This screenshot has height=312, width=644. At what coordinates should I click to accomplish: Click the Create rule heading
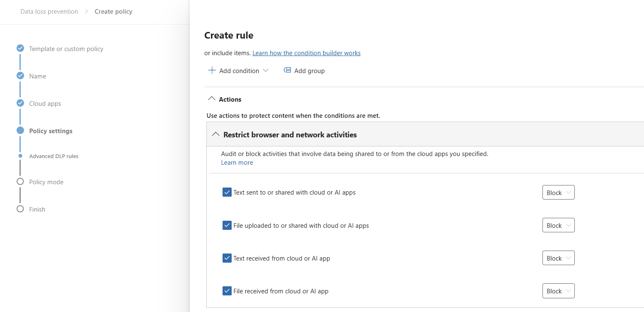229,35
